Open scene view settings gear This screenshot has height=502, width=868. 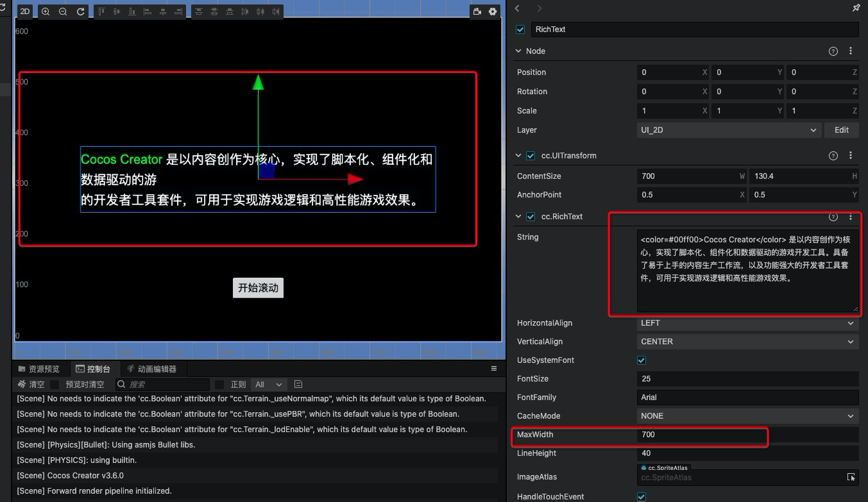493,12
